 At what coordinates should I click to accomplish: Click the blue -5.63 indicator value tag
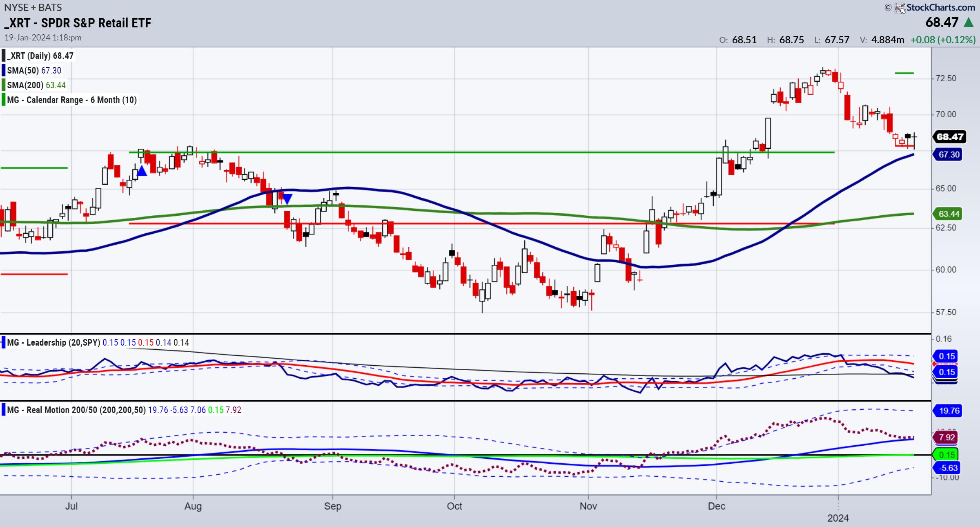[x=947, y=468]
